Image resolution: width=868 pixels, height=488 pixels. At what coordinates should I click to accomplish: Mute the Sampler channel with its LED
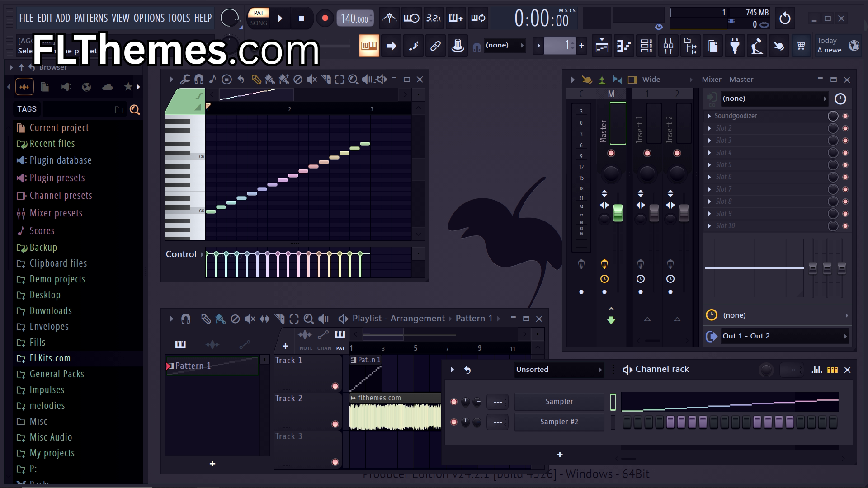pos(454,402)
